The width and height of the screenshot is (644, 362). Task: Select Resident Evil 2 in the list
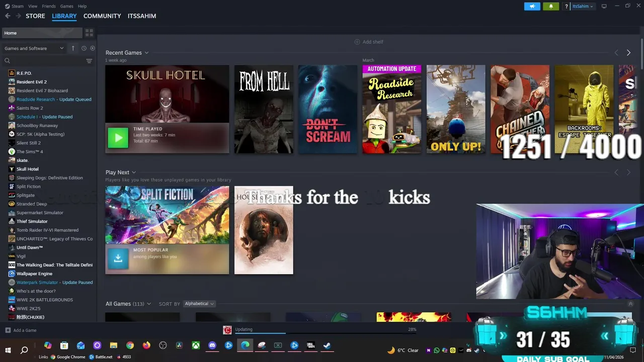32,81
